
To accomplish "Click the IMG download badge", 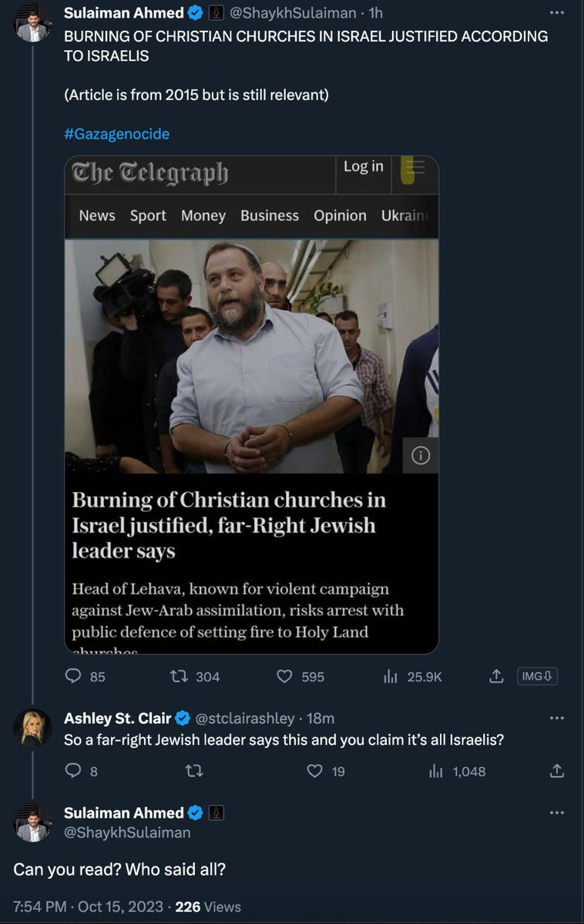I will (537, 676).
